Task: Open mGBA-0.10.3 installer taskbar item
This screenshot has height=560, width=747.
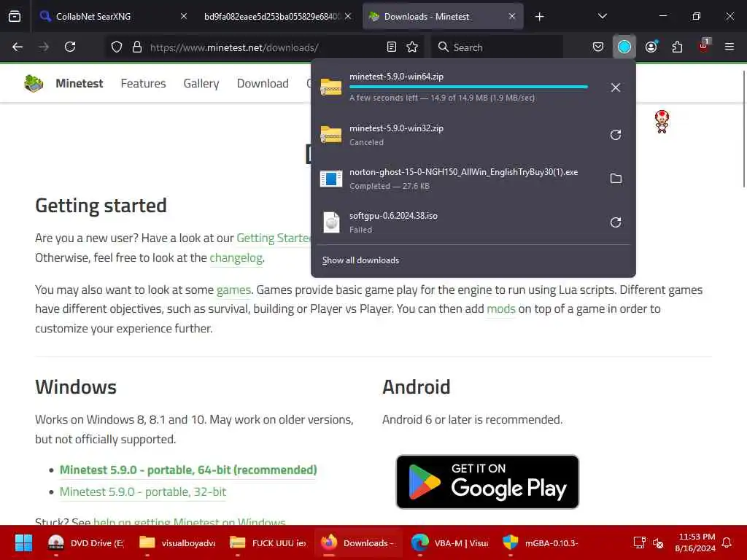Action: tap(541, 542)
